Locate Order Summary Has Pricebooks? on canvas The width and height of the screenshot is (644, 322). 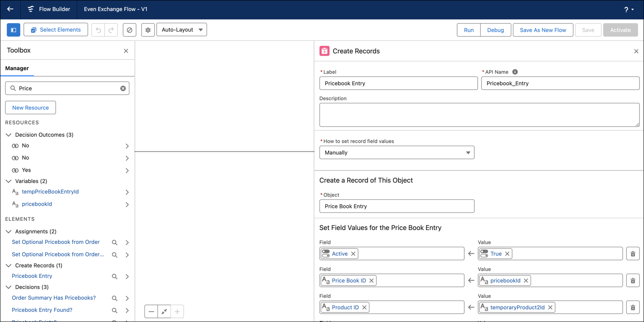(114, 298)
